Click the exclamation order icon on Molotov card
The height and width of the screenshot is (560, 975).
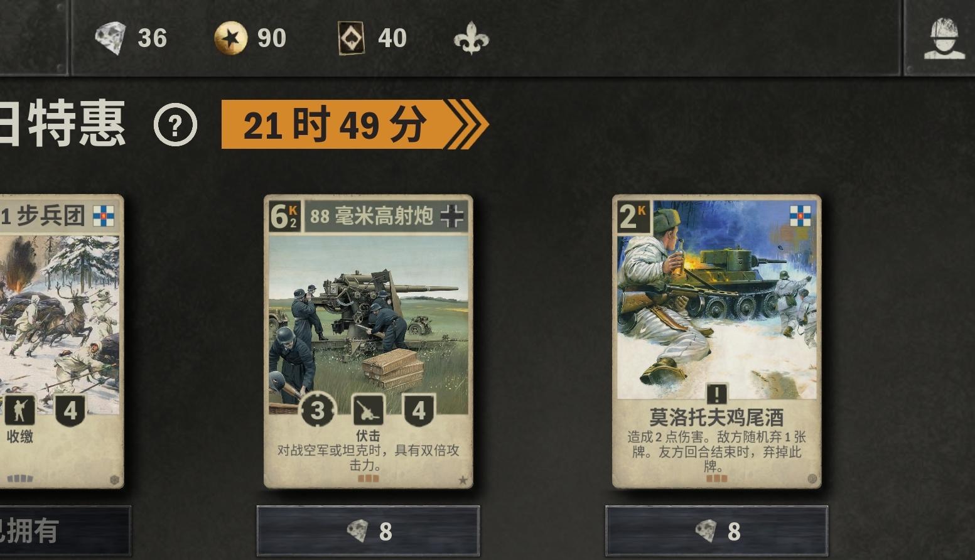coord(716,394)
